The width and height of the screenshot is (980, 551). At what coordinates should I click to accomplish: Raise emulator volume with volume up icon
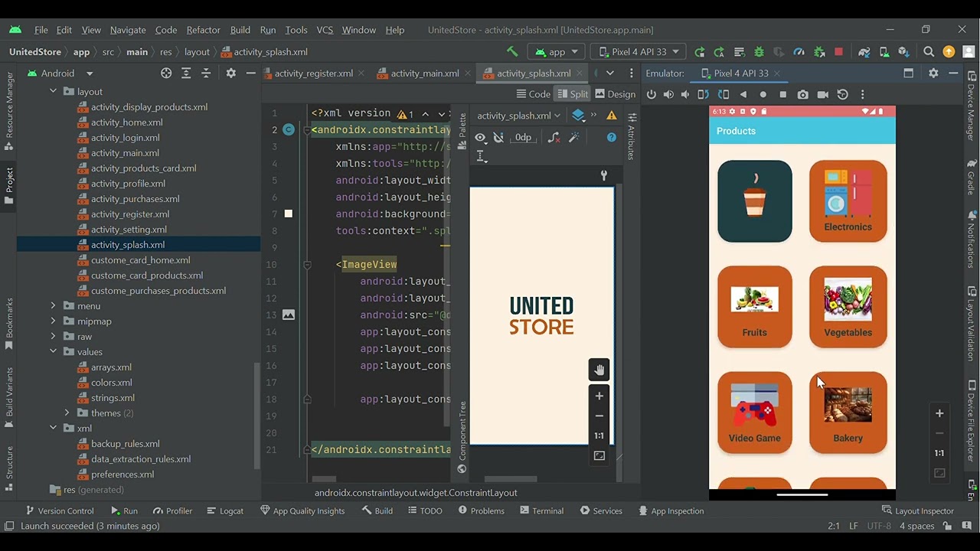668,95
